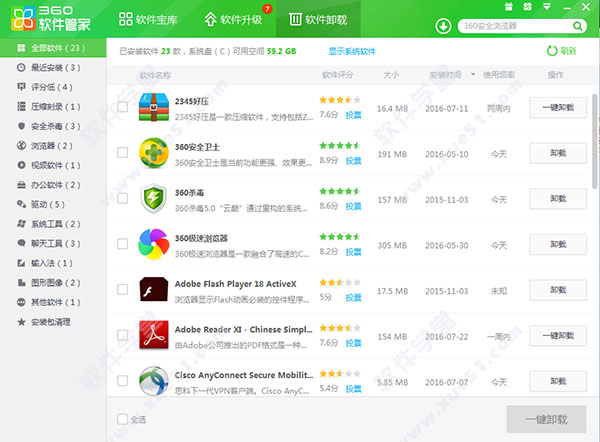Viewport: 600px width, 442px height.
Task: Check the Adobe Reader XI checkbox
Action: [122, 335]
